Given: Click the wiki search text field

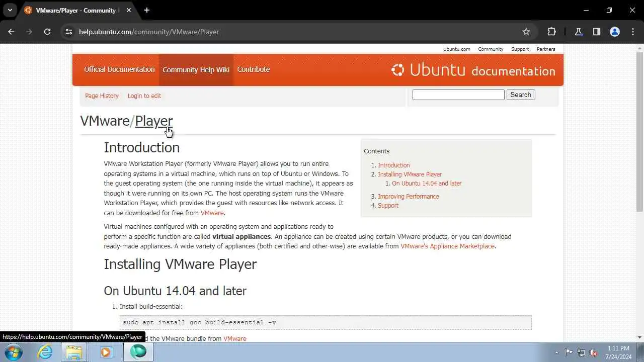Looking at the screenshot, I should (458, 95).
